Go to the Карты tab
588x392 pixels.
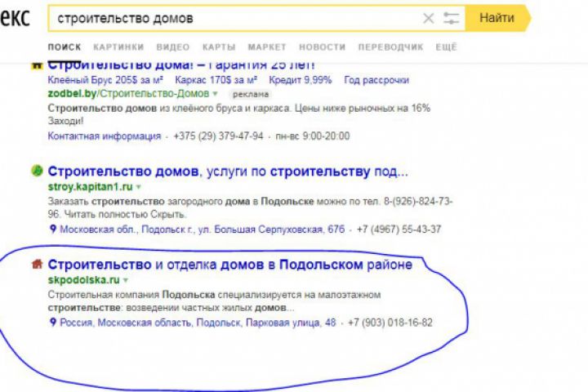(x=219, y=47)
